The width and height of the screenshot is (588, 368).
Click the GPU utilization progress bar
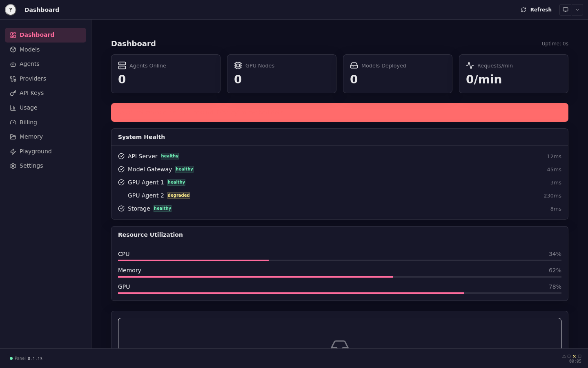[340, 293]
